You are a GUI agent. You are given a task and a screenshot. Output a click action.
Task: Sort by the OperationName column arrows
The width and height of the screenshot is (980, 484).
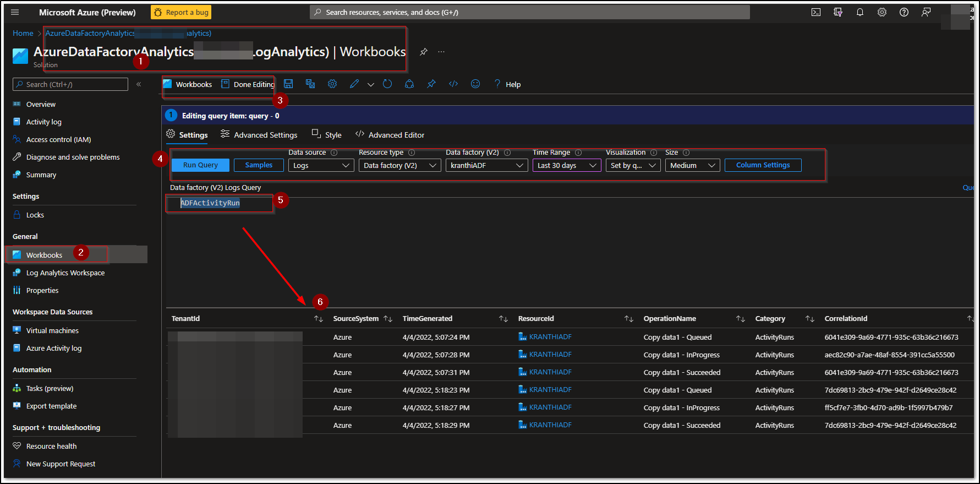point(741,319)
